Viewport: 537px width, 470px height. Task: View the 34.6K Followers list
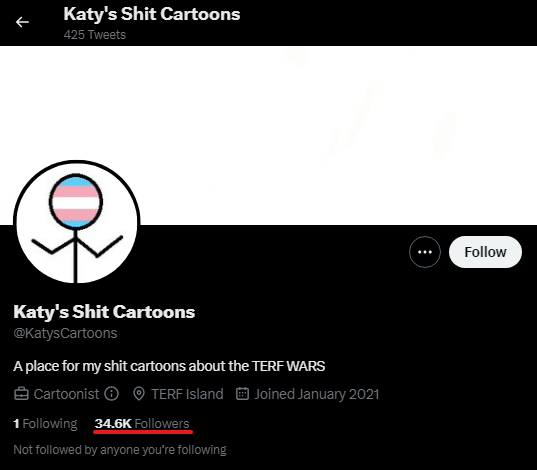click(142, 424)
